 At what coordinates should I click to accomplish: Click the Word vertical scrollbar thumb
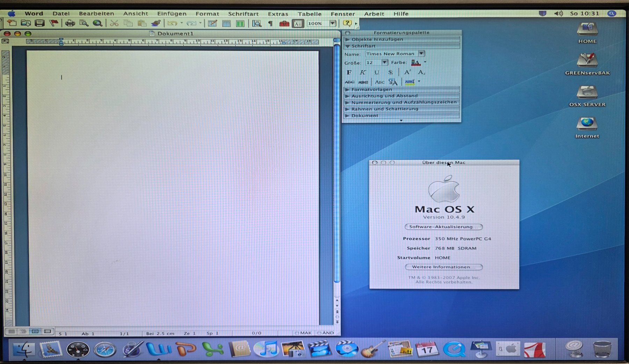click(x=337, y=163)
